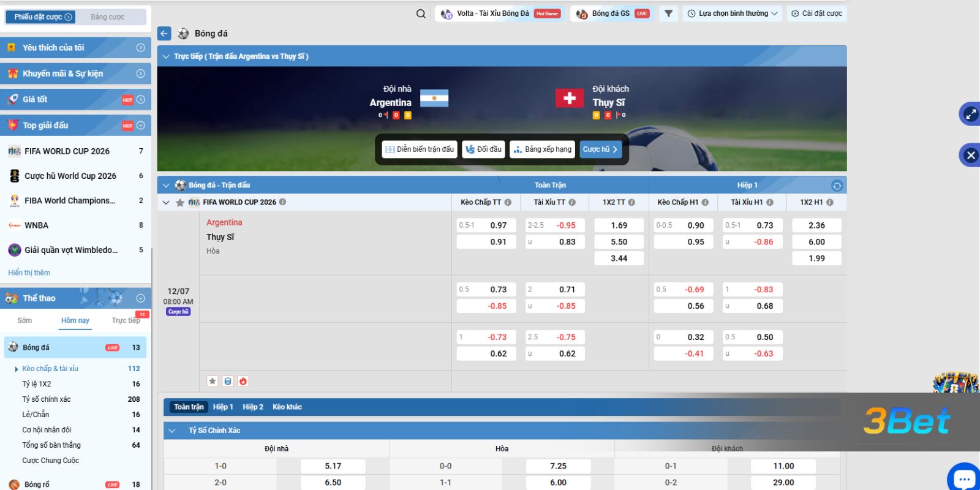
Task: Pick correct score 0-0 odds 7.25
Action: [x=558, y=466]
